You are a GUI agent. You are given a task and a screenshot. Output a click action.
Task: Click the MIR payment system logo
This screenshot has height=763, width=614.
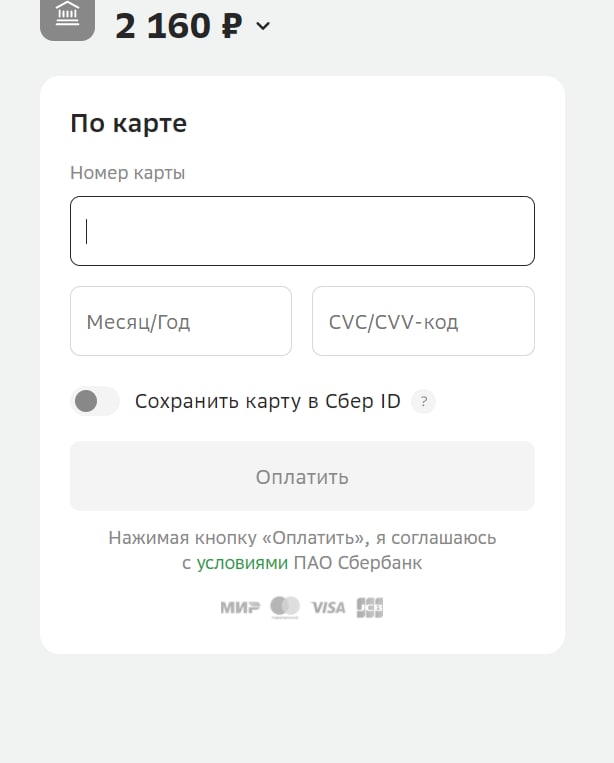point(240,607)
